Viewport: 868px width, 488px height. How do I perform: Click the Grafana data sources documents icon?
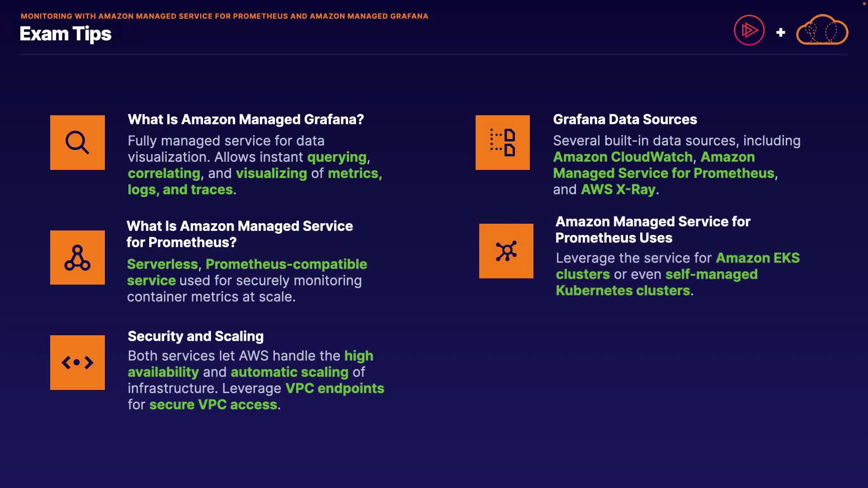[x=503, y=143]
